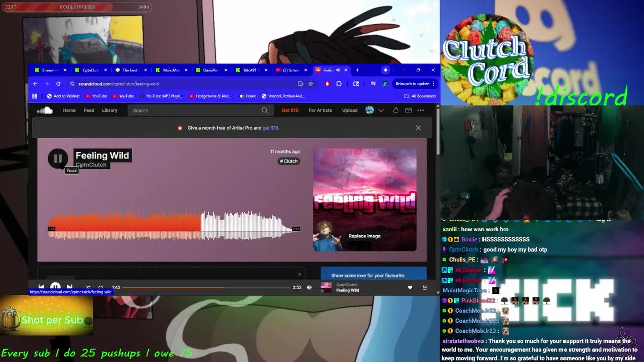Screen dimensions: 644x362
Task: Open the Extensions puzzle icon
Action: coord(339,84)
